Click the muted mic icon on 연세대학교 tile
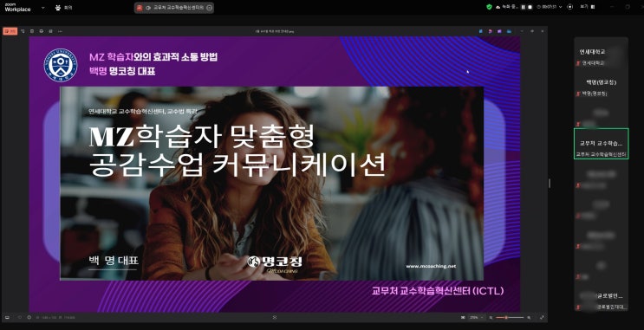644x330 pixels. tap(578, 63)
